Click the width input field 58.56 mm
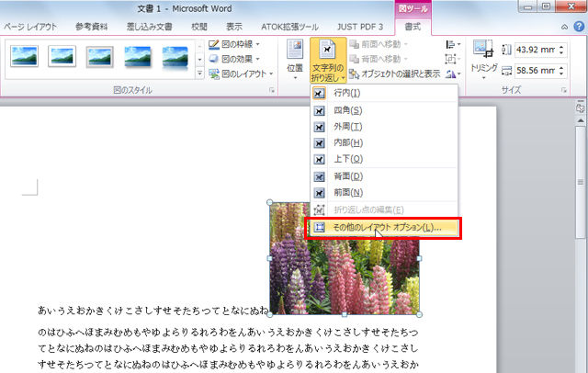The height and width of the screenshot is (373, 588). coord(537,71)
